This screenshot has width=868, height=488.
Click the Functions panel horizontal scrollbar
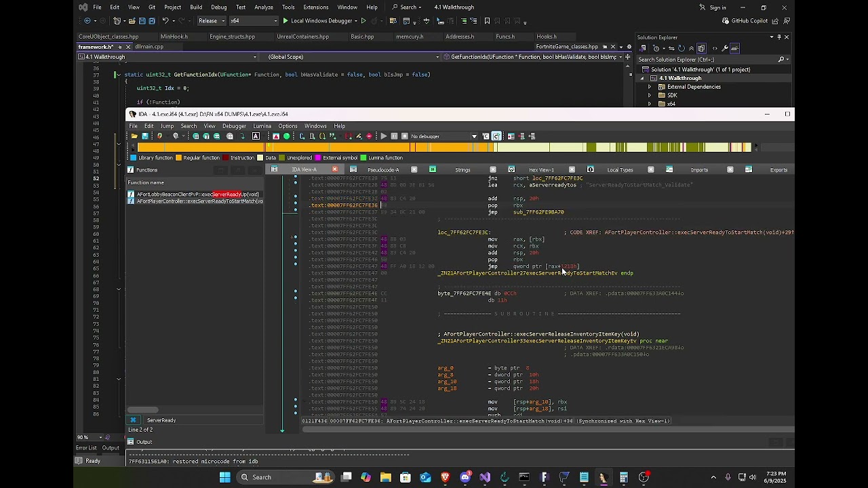pos(143,410)
